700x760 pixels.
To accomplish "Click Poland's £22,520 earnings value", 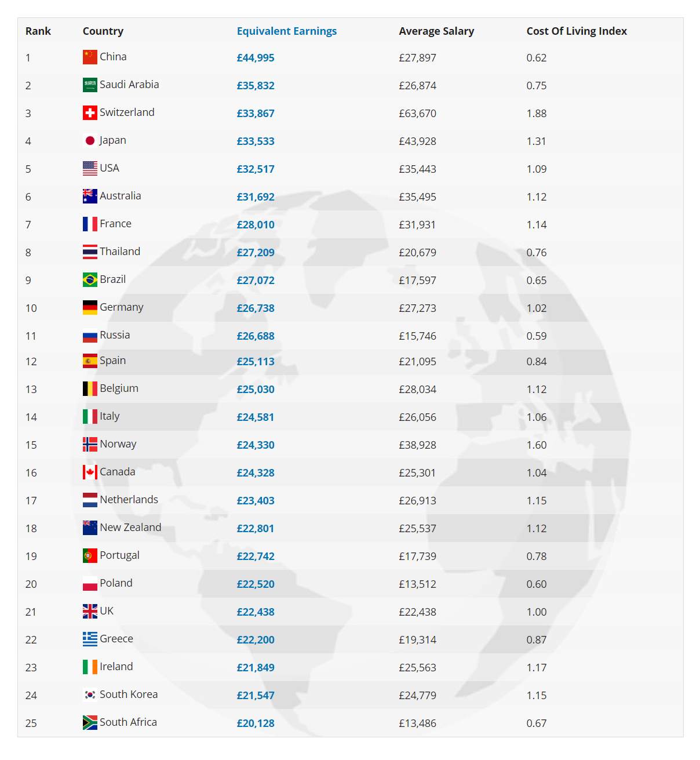I will [256, 584].
